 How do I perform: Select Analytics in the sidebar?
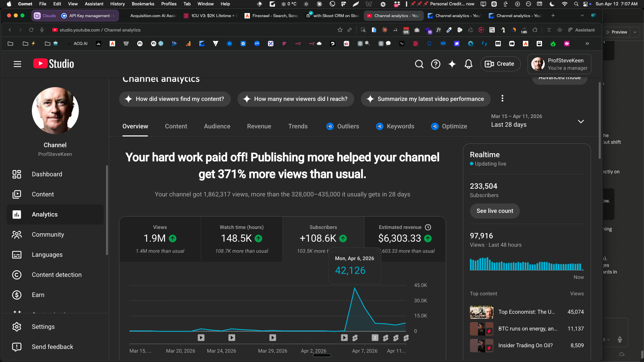click(55, 215)
